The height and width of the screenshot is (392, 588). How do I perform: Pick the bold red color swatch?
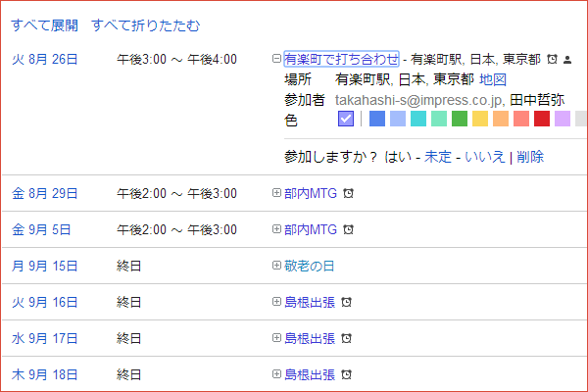(x=542, y=119)
